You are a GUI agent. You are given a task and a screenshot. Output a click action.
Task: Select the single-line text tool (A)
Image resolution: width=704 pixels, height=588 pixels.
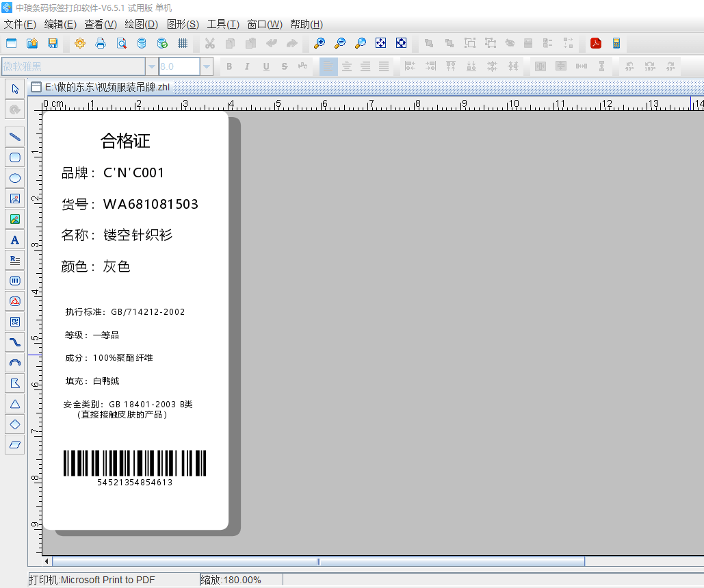[x=15, y=240]
